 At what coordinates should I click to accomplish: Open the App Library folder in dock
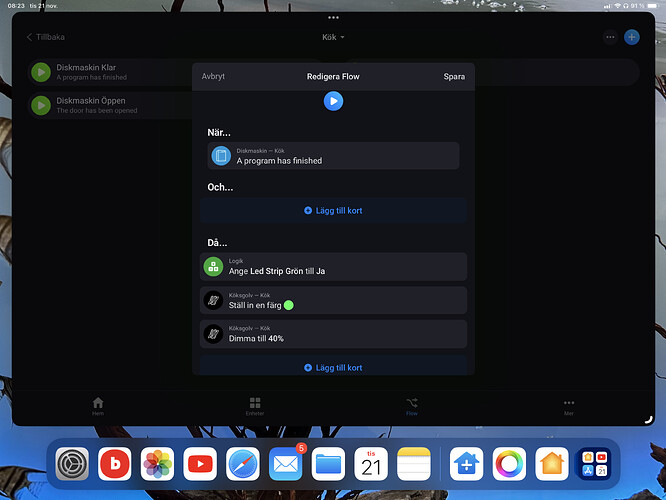(x=595, y=464)
